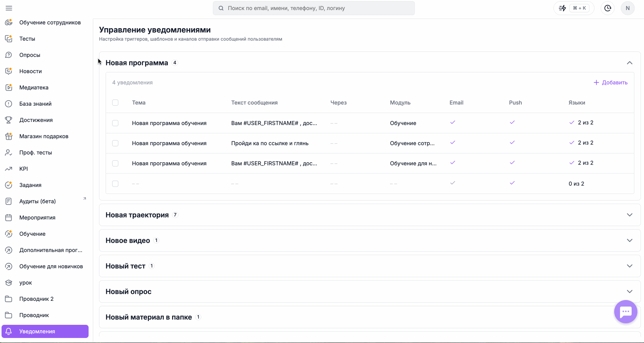Check the row with module Обучение

pyautogui.click(x=115, y=123)
